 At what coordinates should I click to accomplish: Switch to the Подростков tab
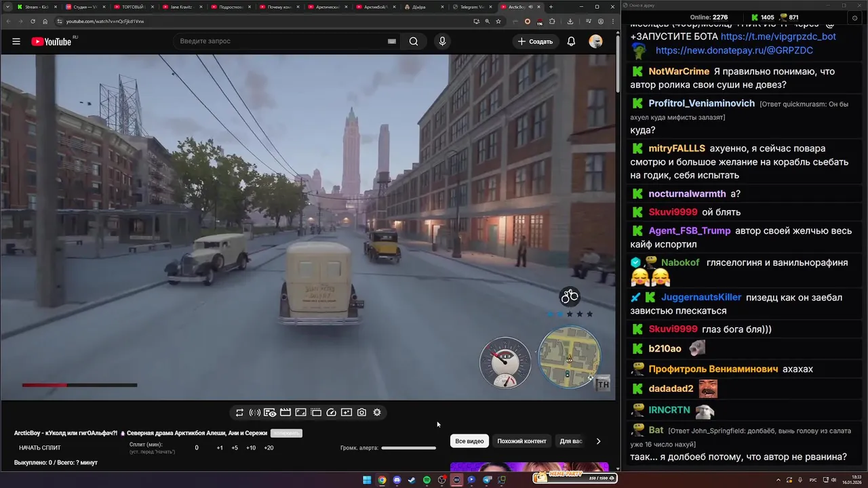(231, 7)
